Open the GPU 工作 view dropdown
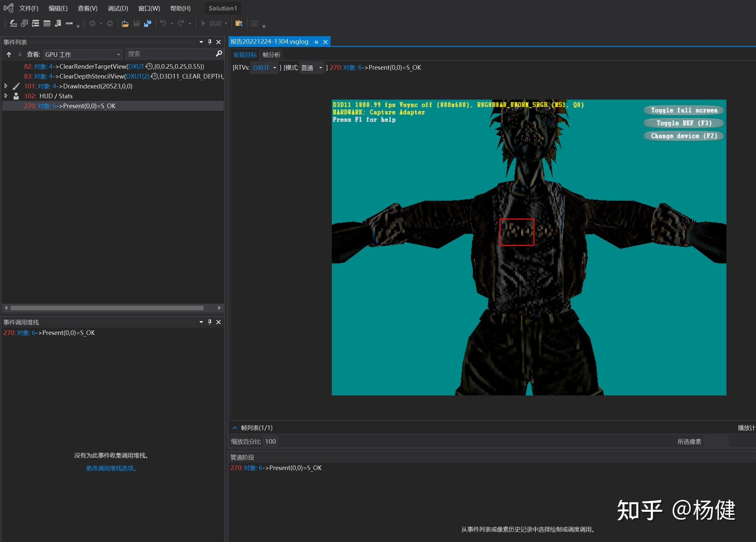The height and width of the screenshot is (542, 756). [x=118, y=54]
